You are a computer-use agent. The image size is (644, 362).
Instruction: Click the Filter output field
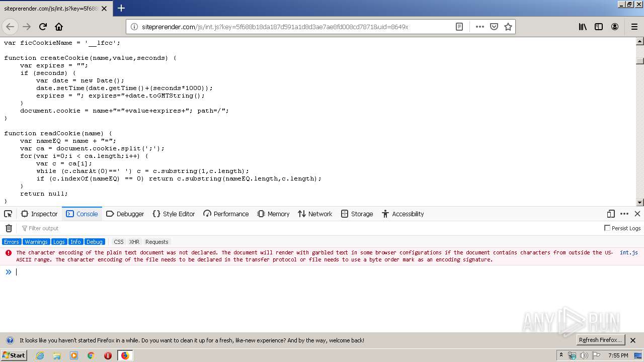(x=309, y=228)
